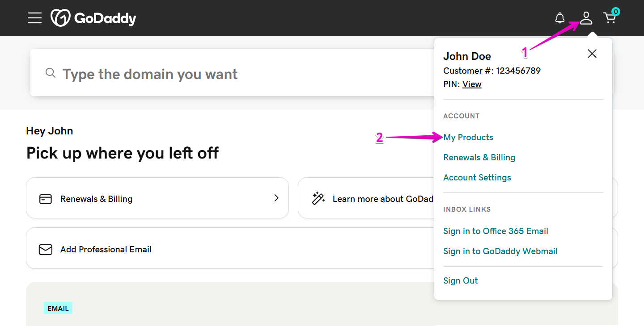This screenshot has height=326, width=644.
Task: Expand the Renewals & Billing card chevron
Action: [x=276, y=198]
